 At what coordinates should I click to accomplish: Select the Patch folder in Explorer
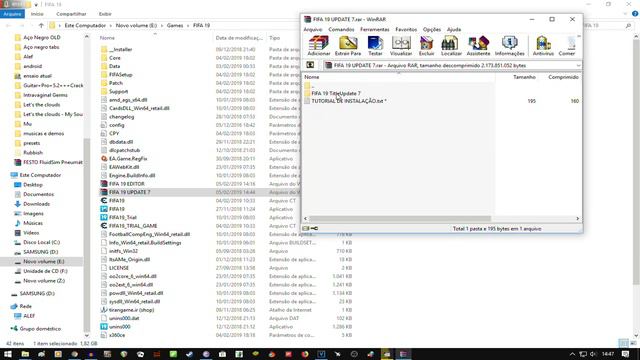(116, 83)
